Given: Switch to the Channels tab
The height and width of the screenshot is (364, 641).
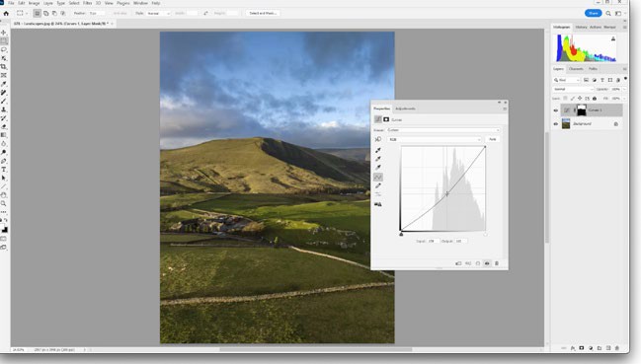Looking at the screenshot, I should 576,69.
